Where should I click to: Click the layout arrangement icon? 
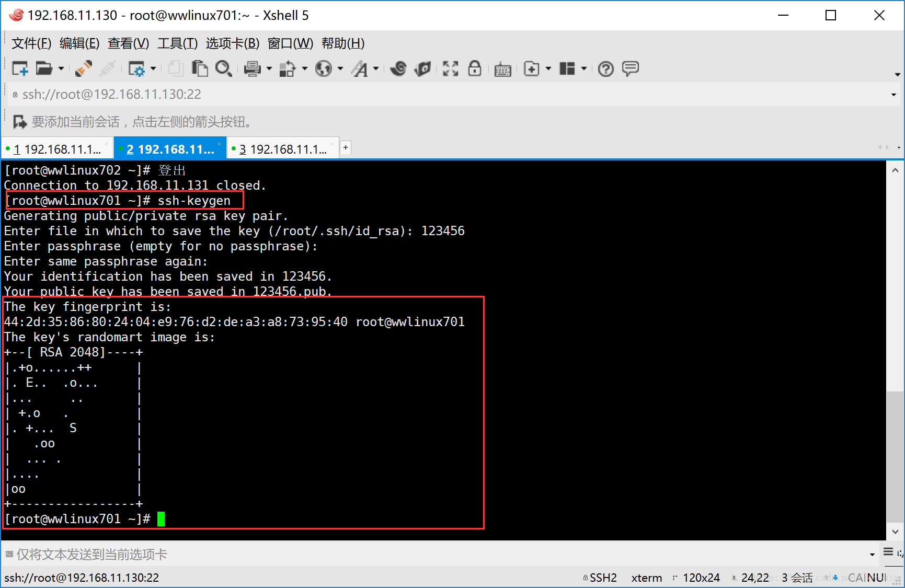coord(567,68)
